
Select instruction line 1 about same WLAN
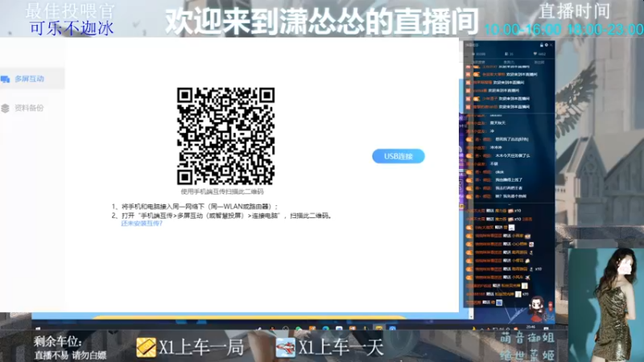195,207
